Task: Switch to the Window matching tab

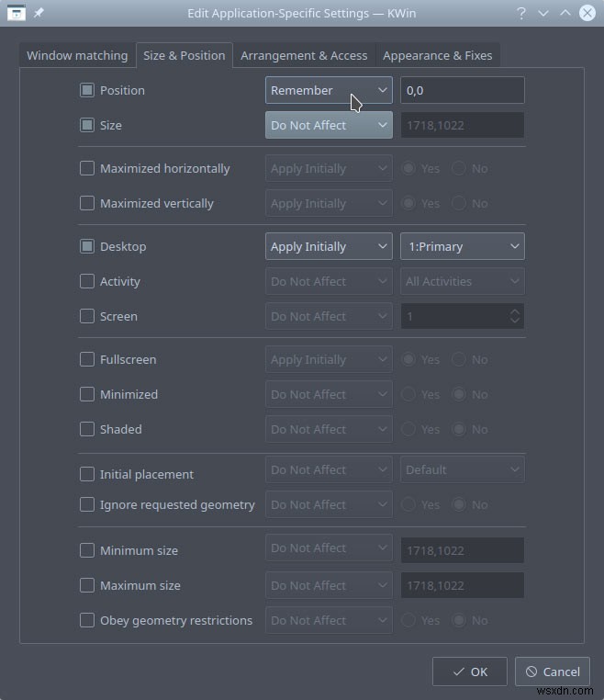Action: click(77, 55)
